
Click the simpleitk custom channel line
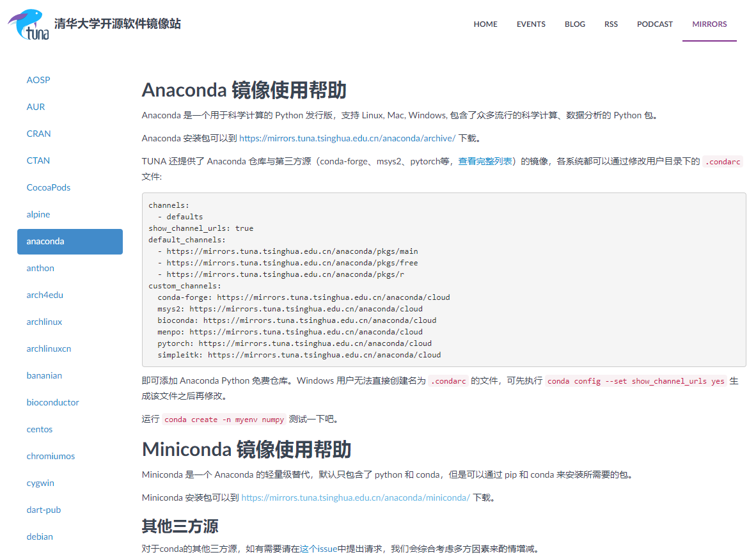[299, 356]
